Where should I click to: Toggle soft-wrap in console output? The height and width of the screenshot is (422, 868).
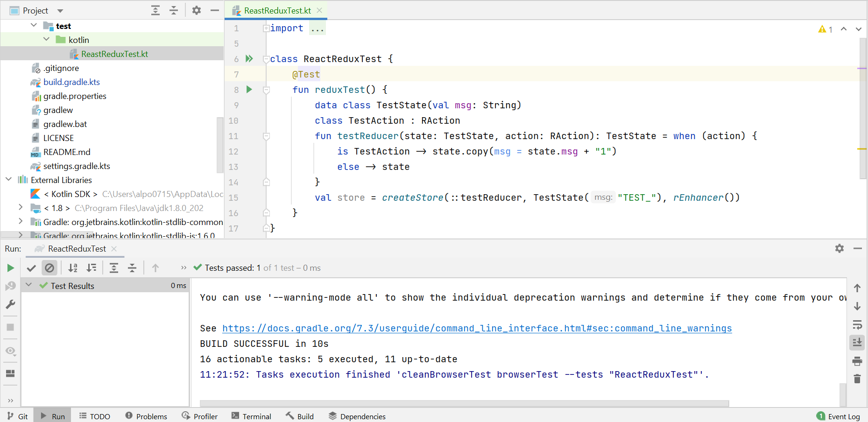click(x=857, y=324)
